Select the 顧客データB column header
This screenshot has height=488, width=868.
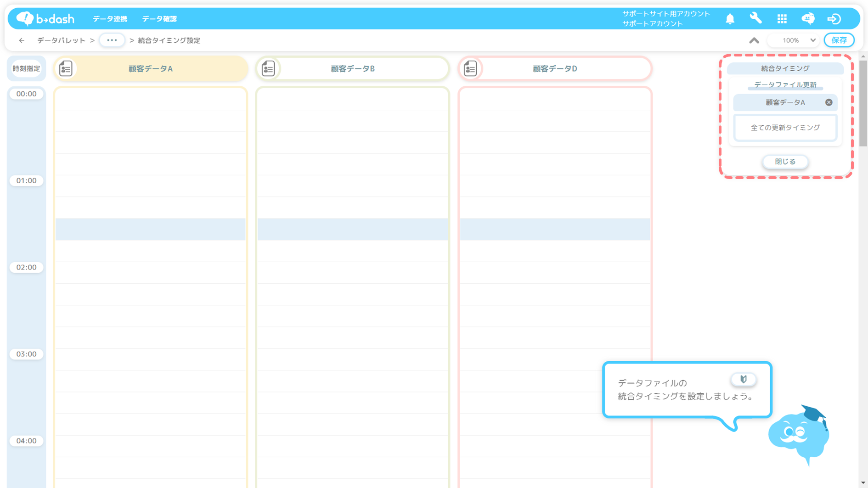[353, 68]
